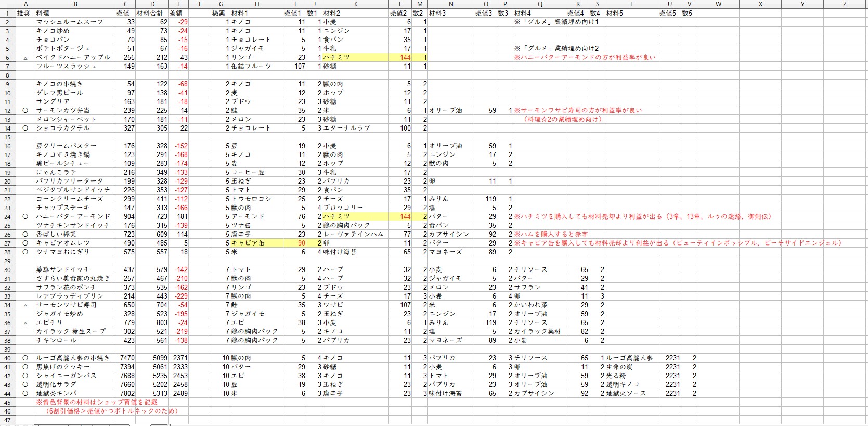Select the 地獄炎キンパ dish cell

[56, 393]
